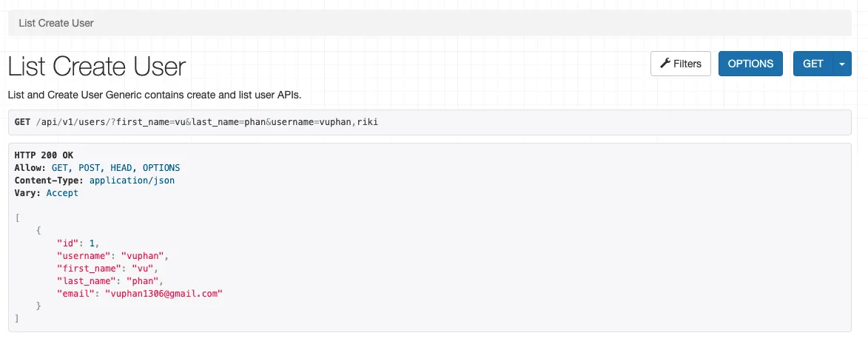This screenshot has width=868, height=347.
Task: Click the username=vuphan,riki query parameter
Action: point(324,122)
